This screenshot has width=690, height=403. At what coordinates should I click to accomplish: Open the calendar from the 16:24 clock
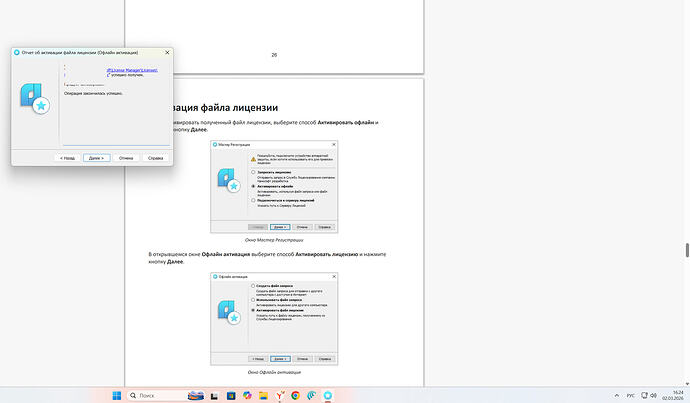677,395
